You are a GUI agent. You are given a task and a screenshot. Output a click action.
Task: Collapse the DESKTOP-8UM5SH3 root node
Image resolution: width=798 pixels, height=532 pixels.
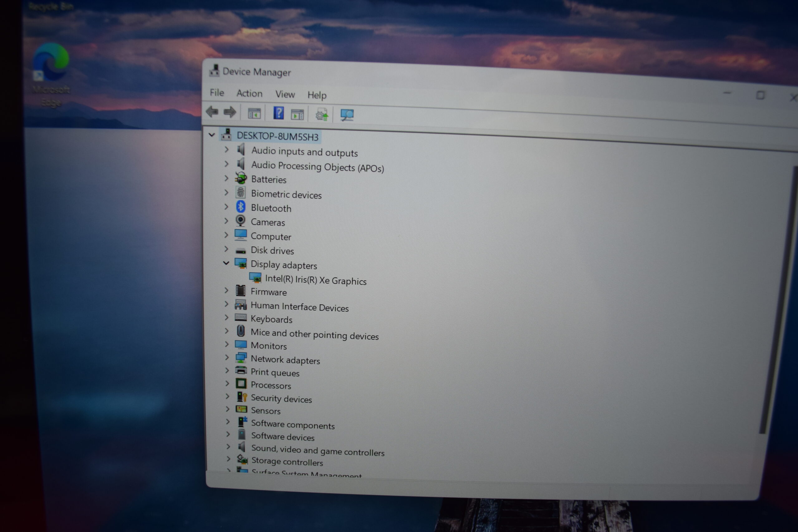tap(212, 135)
